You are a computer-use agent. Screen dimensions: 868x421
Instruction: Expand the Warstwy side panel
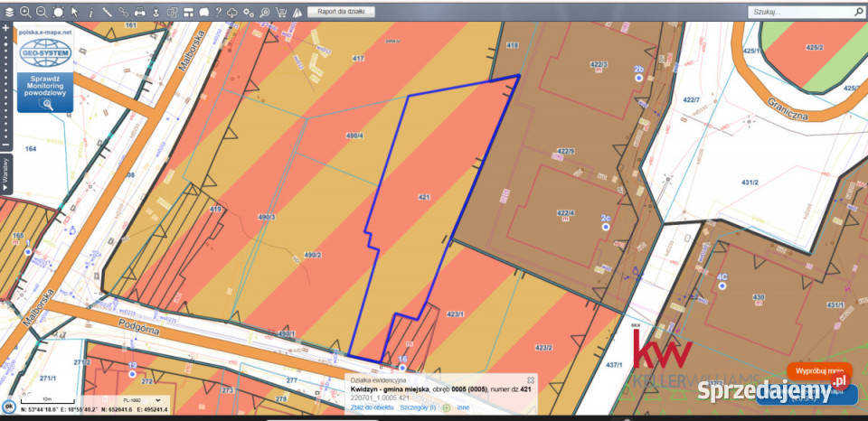5,172
